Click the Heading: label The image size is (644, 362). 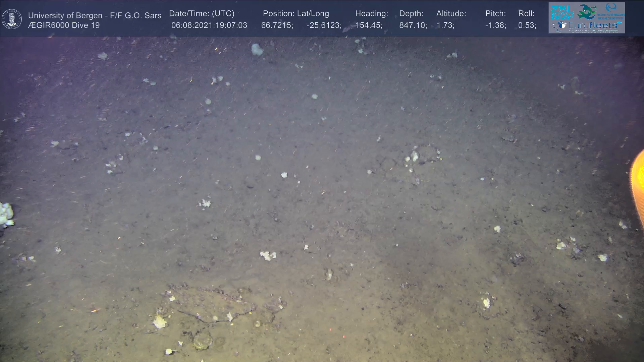point(371,14)
